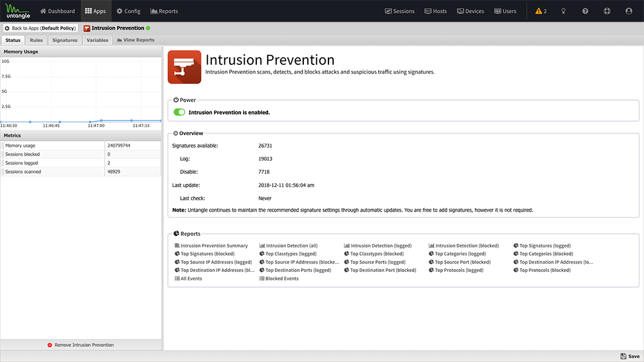Open the Apps menu
This screenshot has height=362, width=644.
click(95, 11)
